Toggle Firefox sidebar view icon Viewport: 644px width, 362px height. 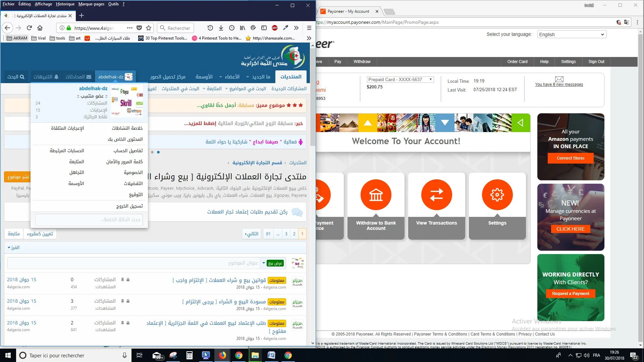pos(264,28)
